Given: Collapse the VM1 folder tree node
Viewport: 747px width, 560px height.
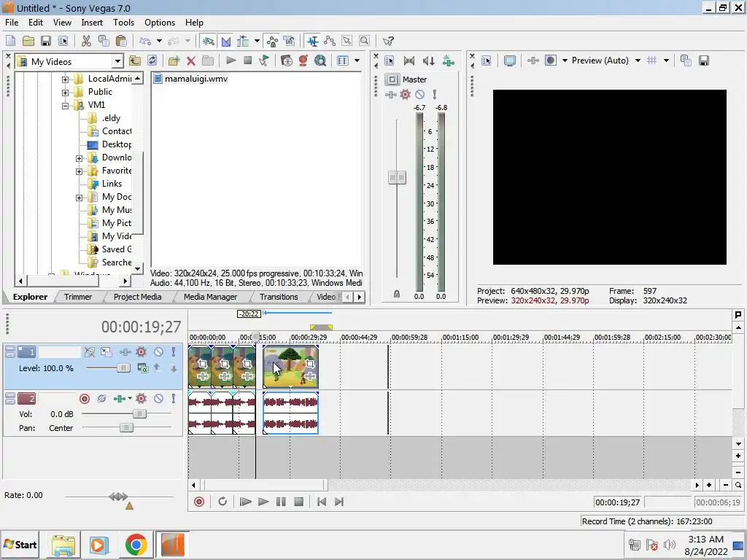Looking at the screenshot, I should pos(65,106).
